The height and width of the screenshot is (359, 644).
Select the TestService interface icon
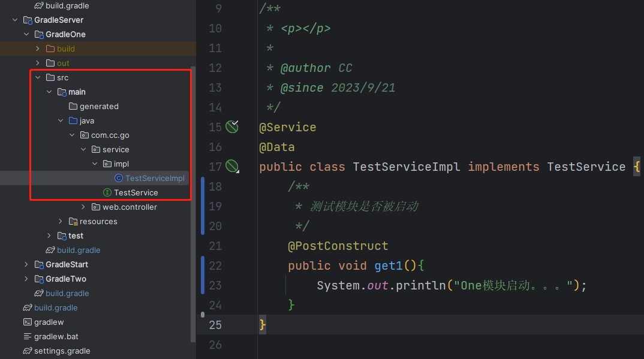click(x=107, y=192)
